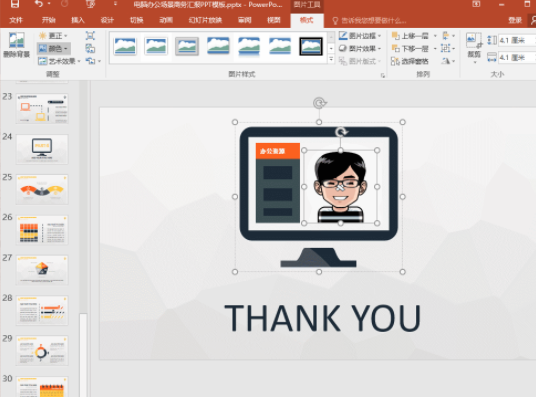This screenshot has height=399, width=536.
Task: Open the Align objects icon menu
Action: [448, 36]
